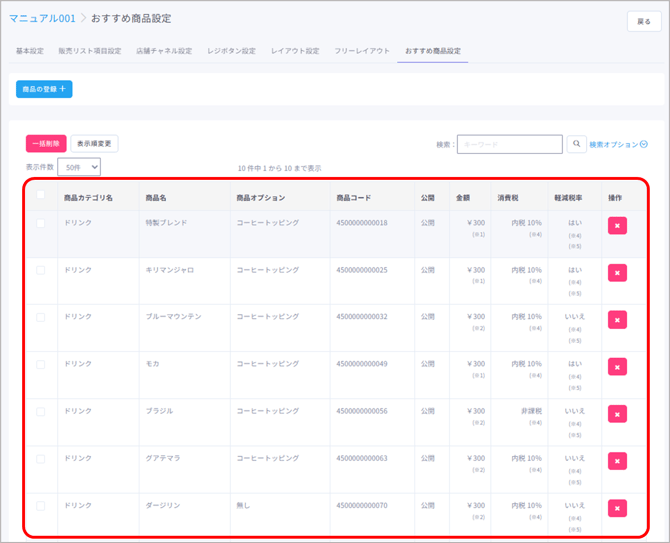Remove the ダージリン product row
The width and height of the screenshot is (670, 543).
(617, 508)
